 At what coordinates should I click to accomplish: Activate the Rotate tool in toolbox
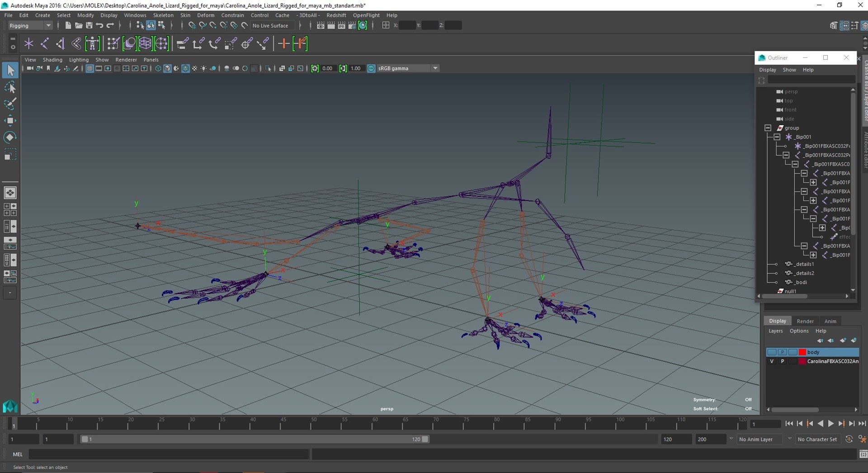[10, 137]
